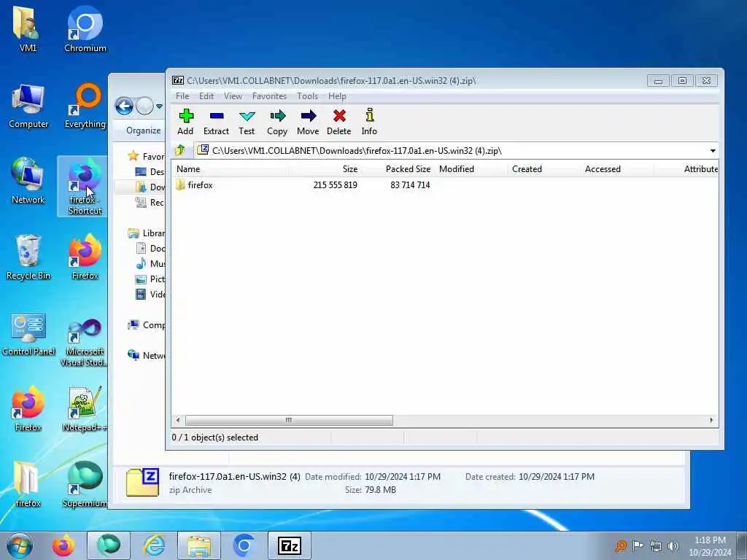Image resolution: width=747 pixels, height=560 pixels.
Task: Click the red Delete icon
Action: 338,122
